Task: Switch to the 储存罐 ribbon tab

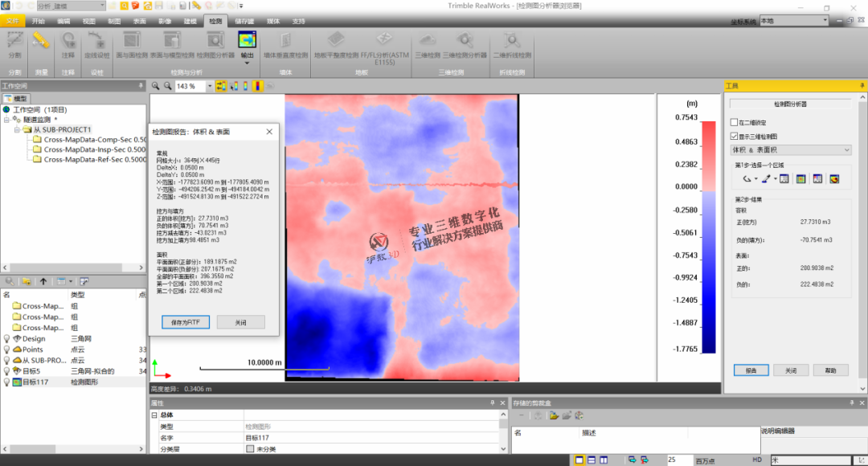Action: click(244, 22)
